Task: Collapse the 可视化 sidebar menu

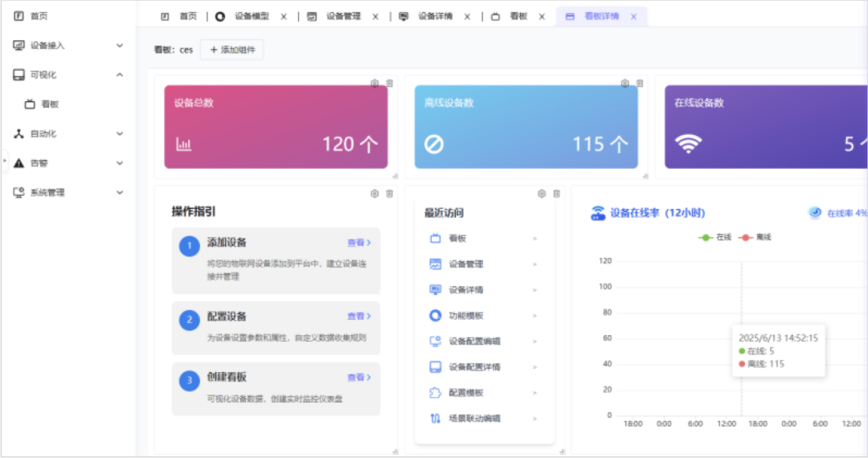Action: click(x=120, y=75)
